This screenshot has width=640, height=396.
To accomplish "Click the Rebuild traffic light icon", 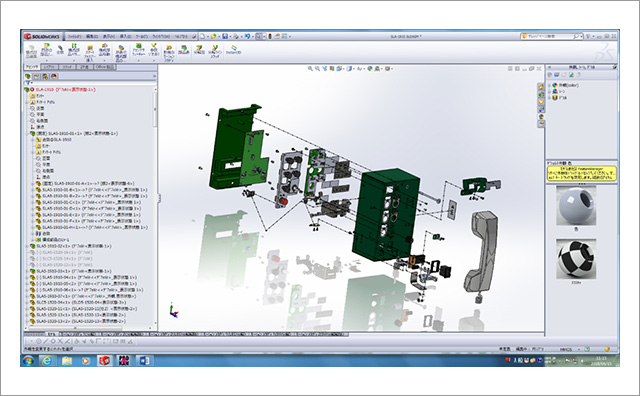I will 270,36.
